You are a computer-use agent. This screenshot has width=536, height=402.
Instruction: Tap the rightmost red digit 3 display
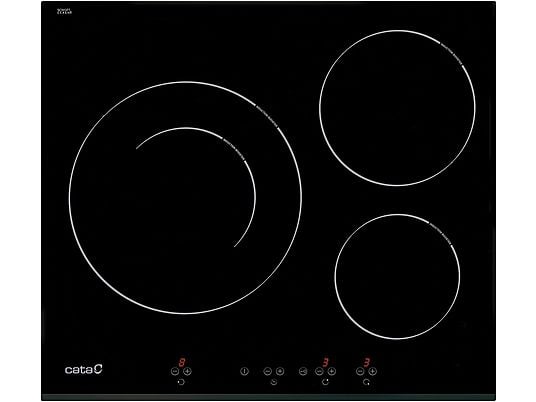[367, 362]
